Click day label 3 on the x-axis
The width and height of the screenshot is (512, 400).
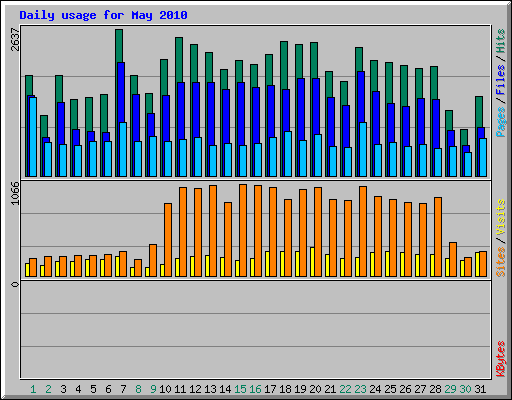pos(63,389)
